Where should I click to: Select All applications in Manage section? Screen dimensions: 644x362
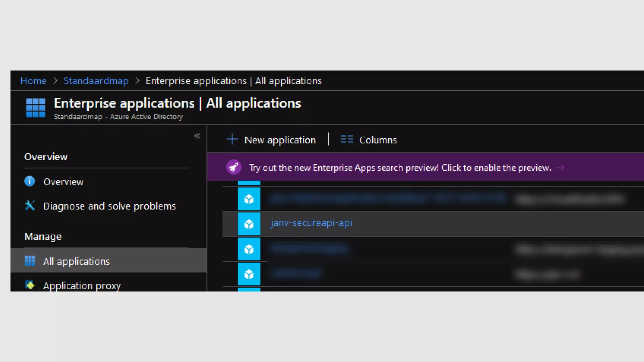[76, 261]
